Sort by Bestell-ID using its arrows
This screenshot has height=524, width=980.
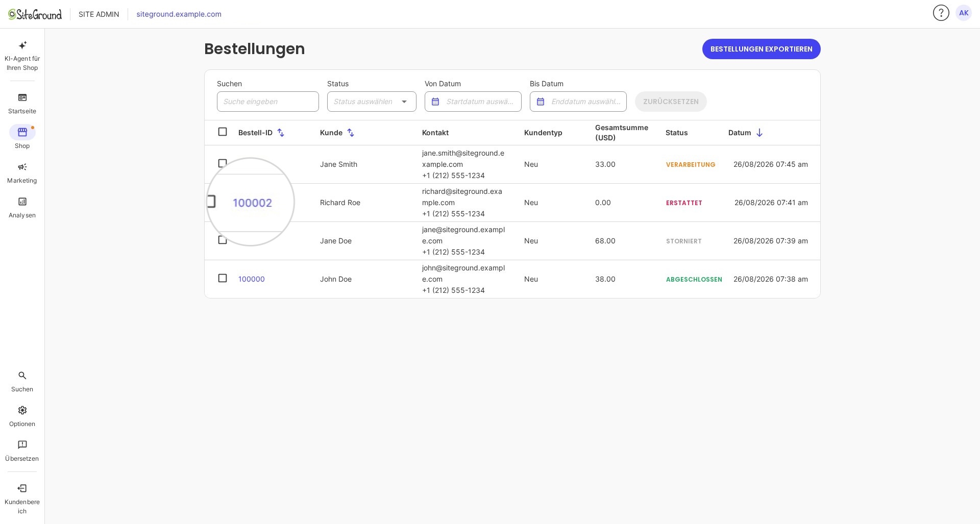coord(281,133)
